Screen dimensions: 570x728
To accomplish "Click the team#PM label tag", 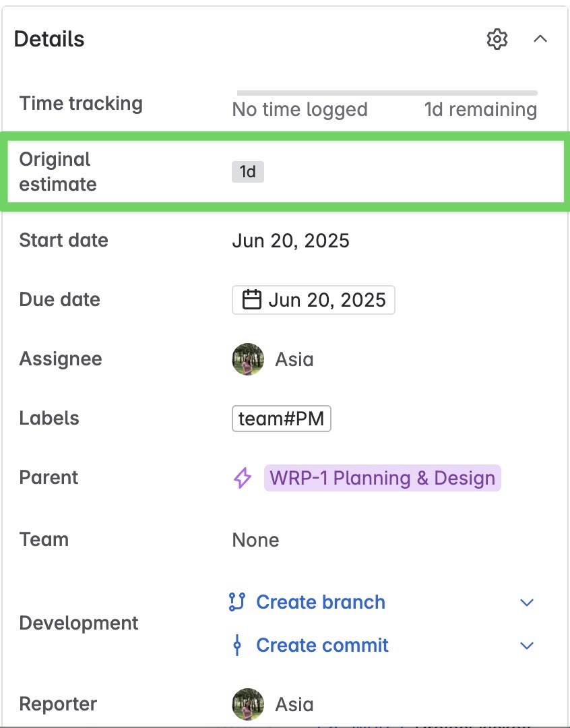I will (281, 419).
